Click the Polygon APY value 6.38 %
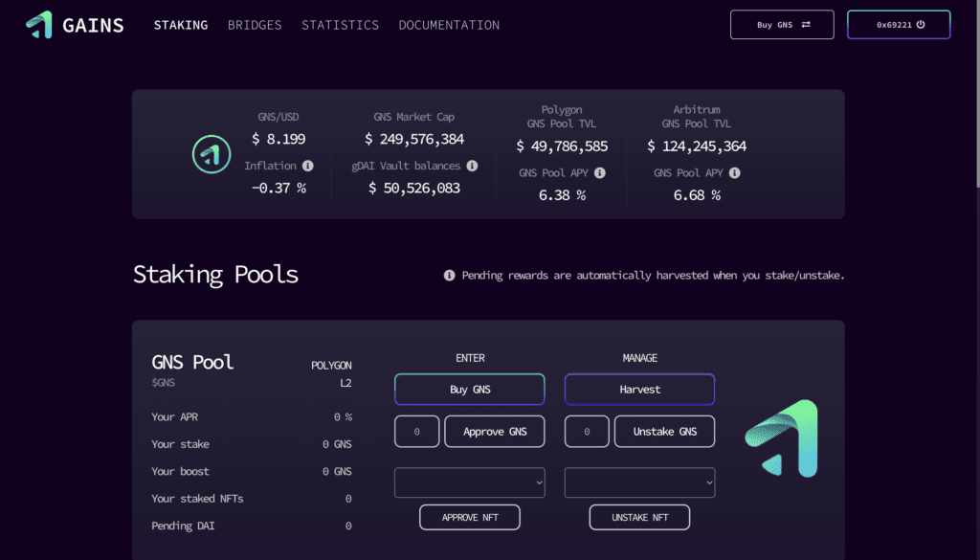980x560 pixels. tap(562, 195)
